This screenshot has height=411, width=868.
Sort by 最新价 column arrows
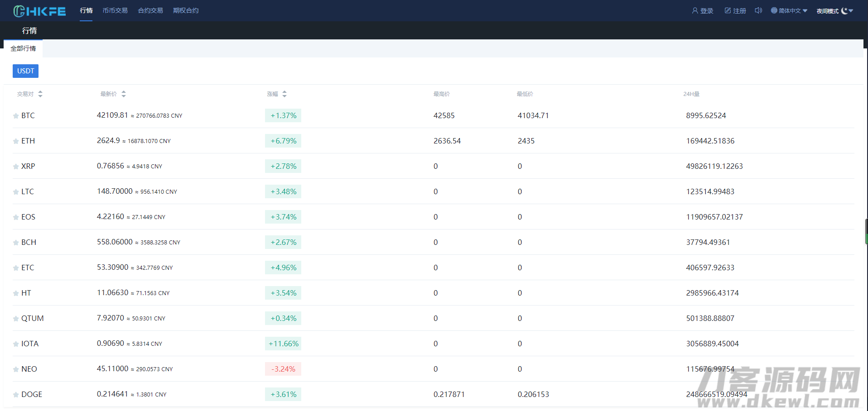[124, 94]
